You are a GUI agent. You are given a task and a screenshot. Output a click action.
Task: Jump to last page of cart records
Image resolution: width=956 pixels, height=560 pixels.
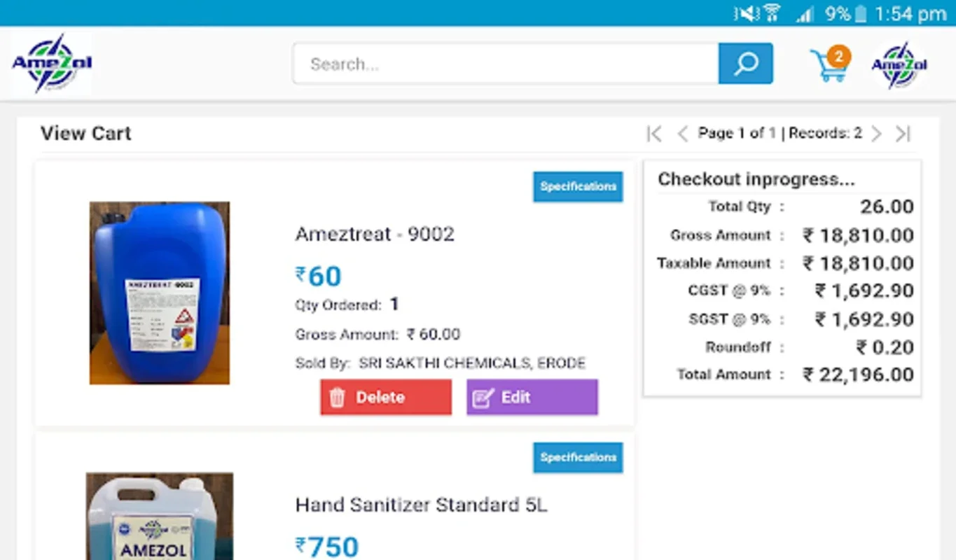pyautogui.click(x=903, y=134)
